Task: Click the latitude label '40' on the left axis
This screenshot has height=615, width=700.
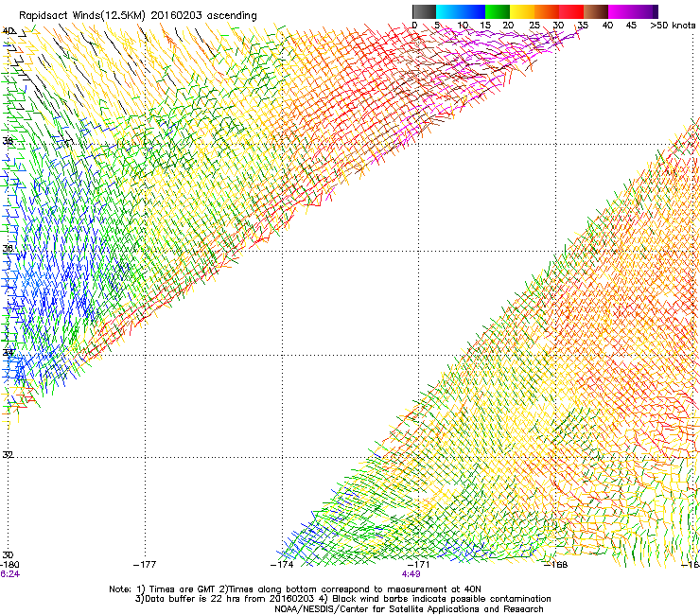Action: [x=8, y=31]
